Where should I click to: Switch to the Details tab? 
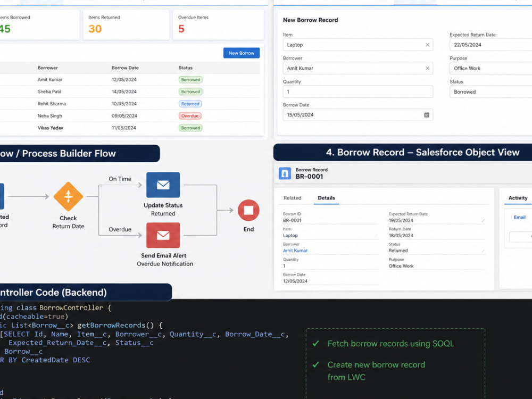[x=327, y=198]
